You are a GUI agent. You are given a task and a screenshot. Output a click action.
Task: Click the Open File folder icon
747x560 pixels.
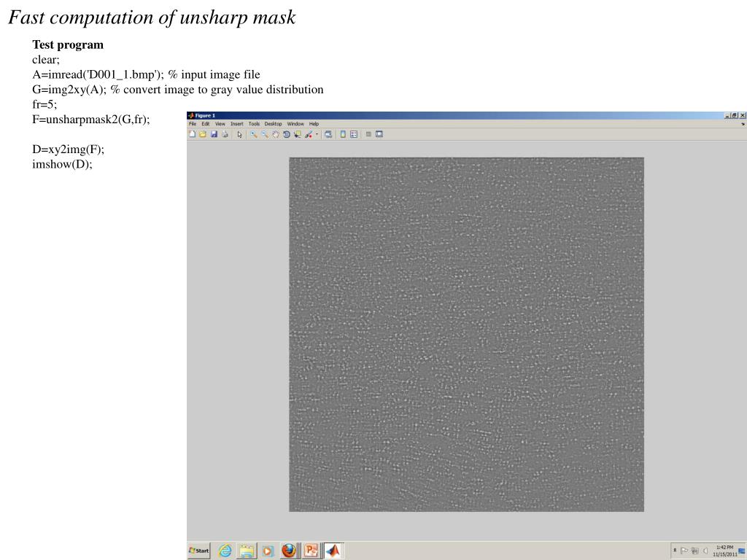click(203, 134)
